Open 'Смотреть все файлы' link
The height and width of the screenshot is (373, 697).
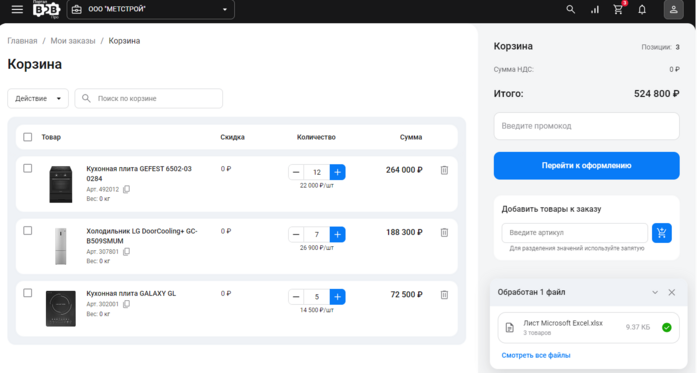[536, 355]
